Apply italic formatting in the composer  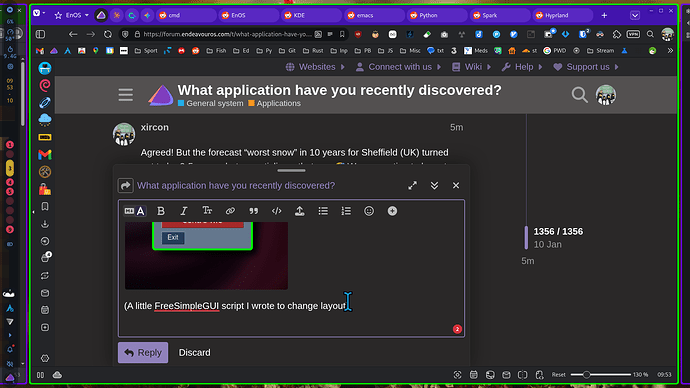click(x=184, y=211)
